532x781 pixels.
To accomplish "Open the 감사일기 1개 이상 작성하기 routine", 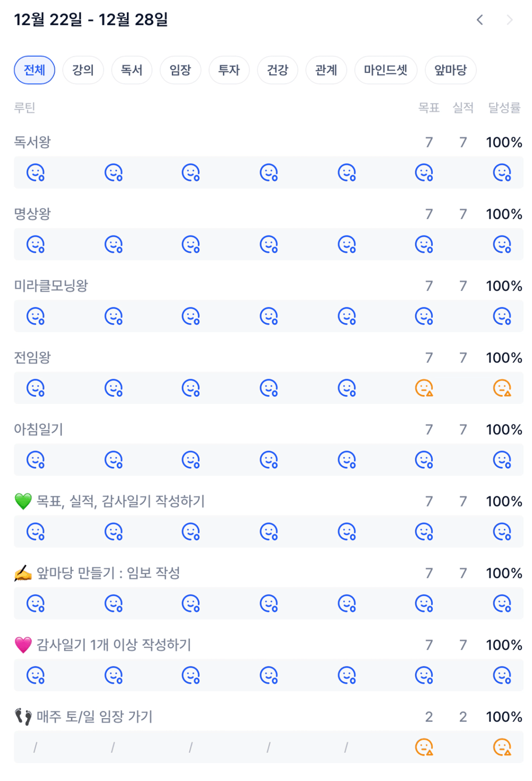I will click(x=114, y=645).
